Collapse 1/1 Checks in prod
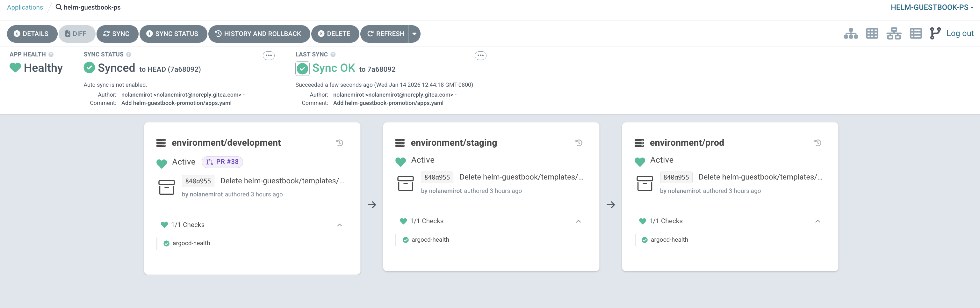 pyautogui.click(x=818, y=221)
